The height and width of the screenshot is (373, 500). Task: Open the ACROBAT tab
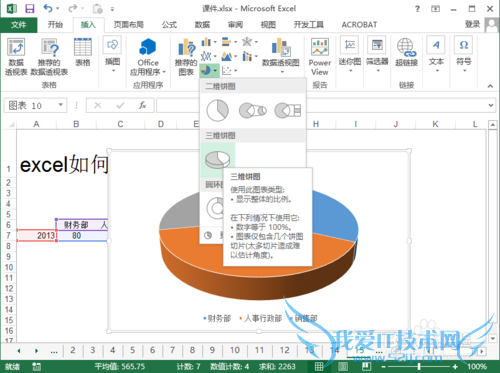[x=359, y=25]
